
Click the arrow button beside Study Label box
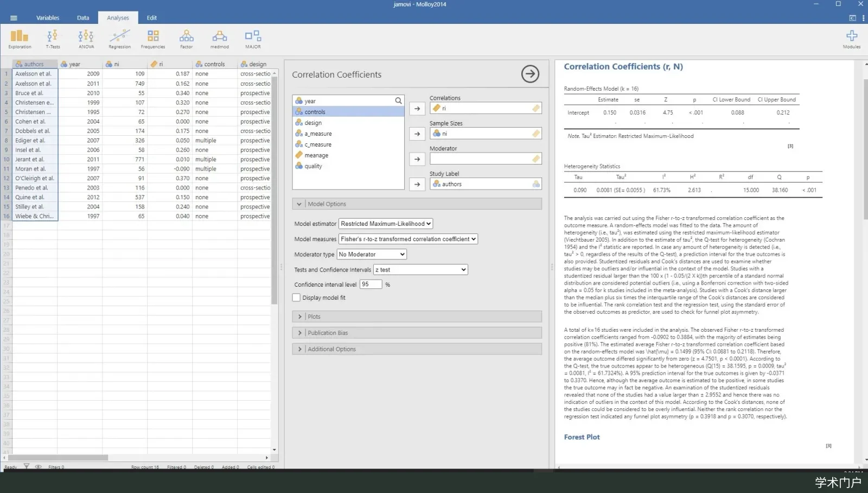click(417, 185)
